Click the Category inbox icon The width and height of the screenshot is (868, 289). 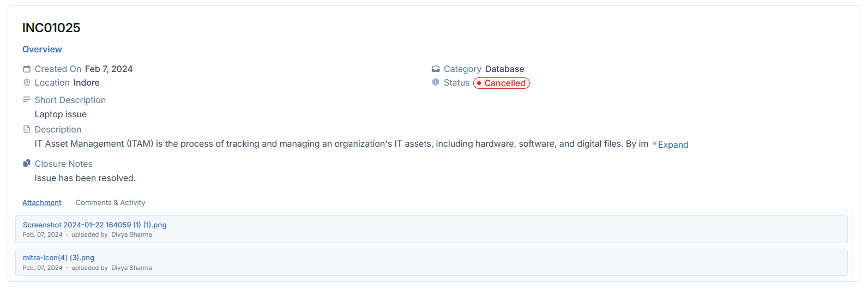(436, 69)
